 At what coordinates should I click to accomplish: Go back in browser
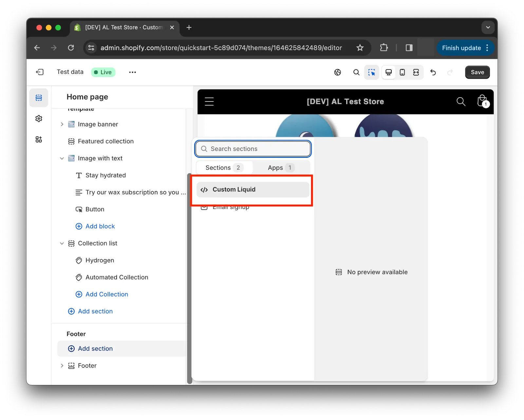tap(37, 48)
